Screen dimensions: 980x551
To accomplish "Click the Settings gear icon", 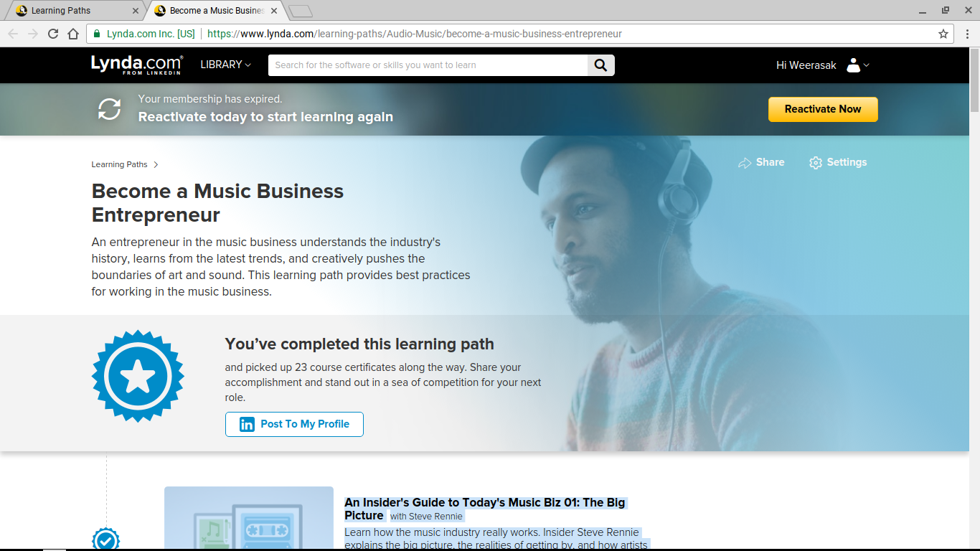I will tap(816, 163).
